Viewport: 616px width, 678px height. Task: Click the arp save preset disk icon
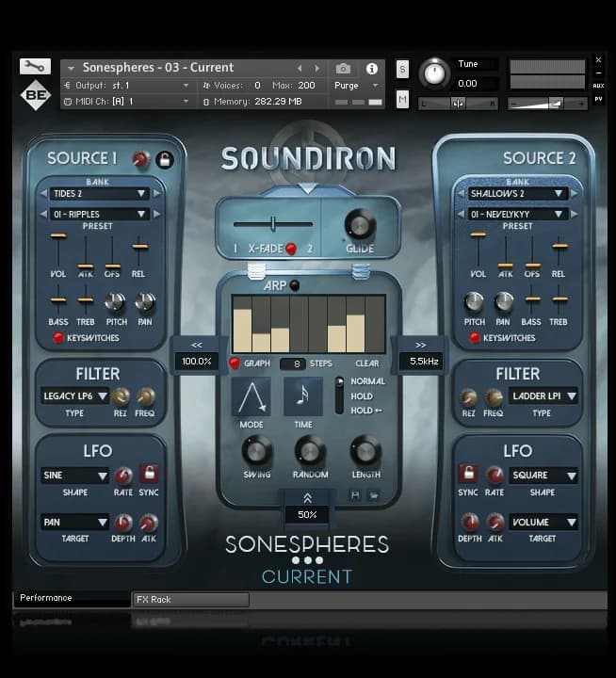(x=356, y=495)
